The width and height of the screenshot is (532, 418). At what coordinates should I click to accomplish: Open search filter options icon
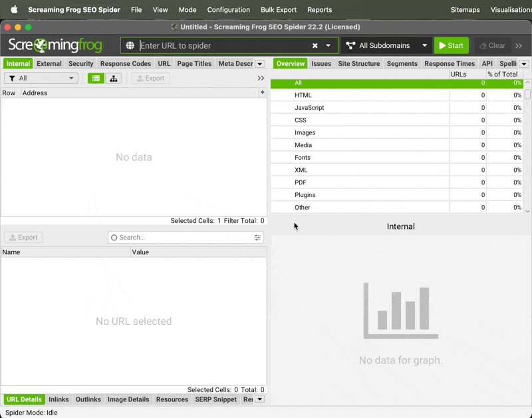point(257,238)
